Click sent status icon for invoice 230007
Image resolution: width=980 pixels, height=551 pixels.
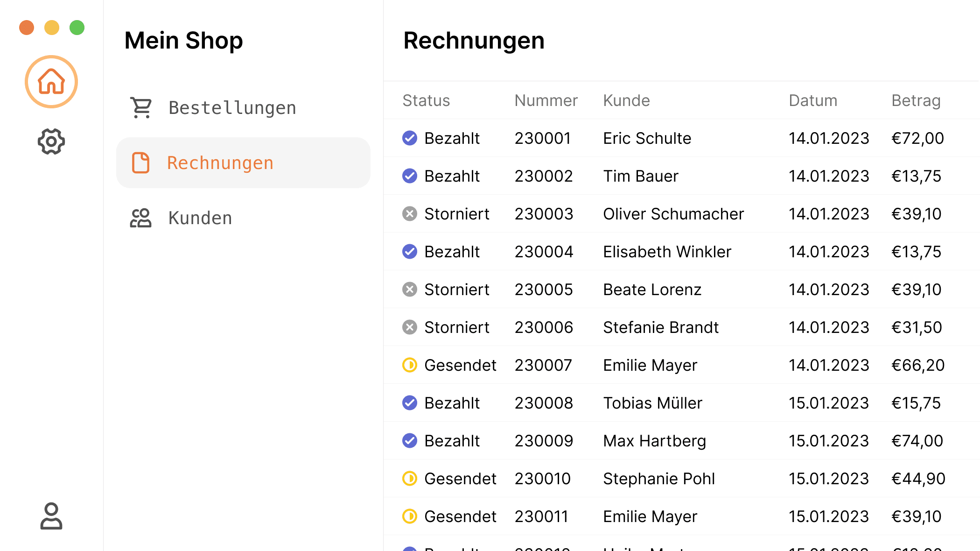point(410,365)
